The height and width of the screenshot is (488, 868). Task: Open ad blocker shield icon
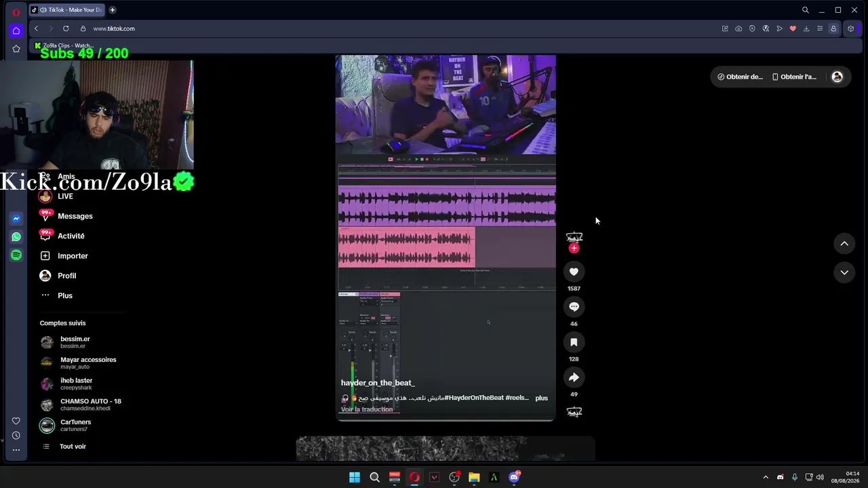point(752,28)
